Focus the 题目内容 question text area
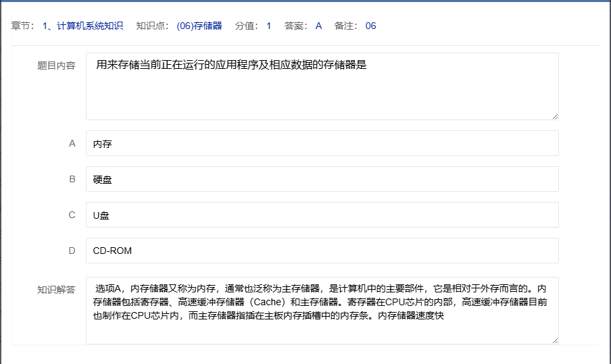Viewport: 611px width, 364px height. point(322,86)
